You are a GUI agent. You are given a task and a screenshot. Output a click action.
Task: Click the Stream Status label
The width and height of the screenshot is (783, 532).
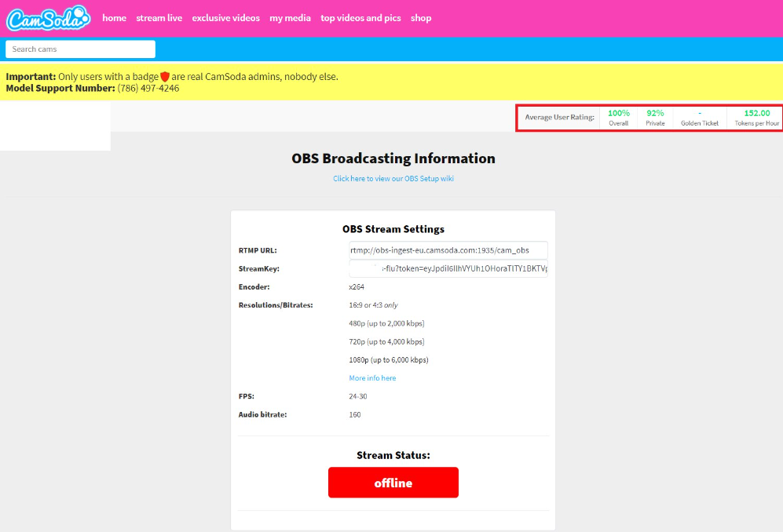(393, 455)
